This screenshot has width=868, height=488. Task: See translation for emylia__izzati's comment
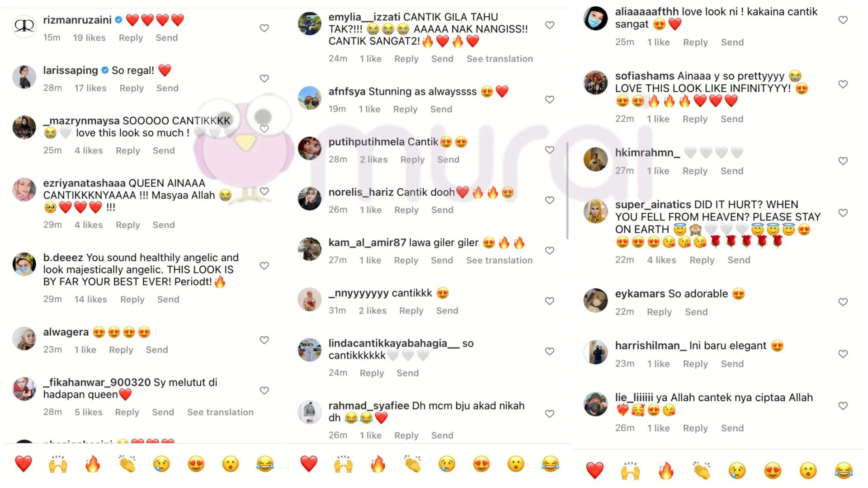coord(500,59)
